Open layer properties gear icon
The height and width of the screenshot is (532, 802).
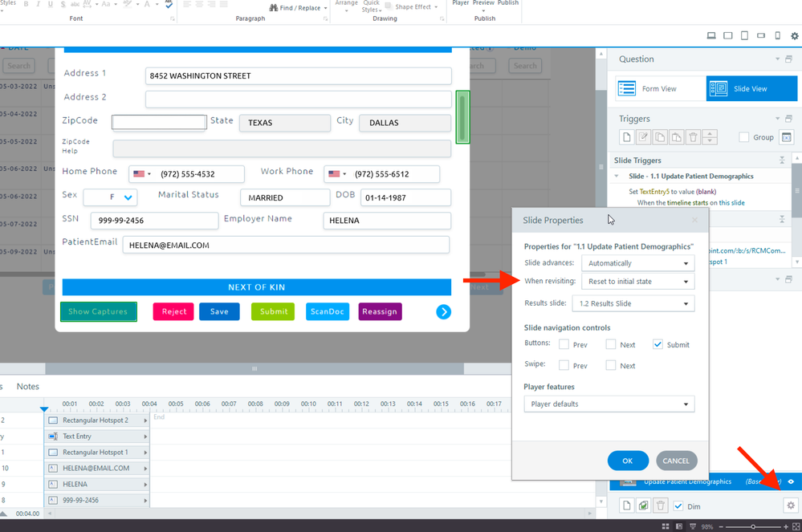click(x=791, y=506)
